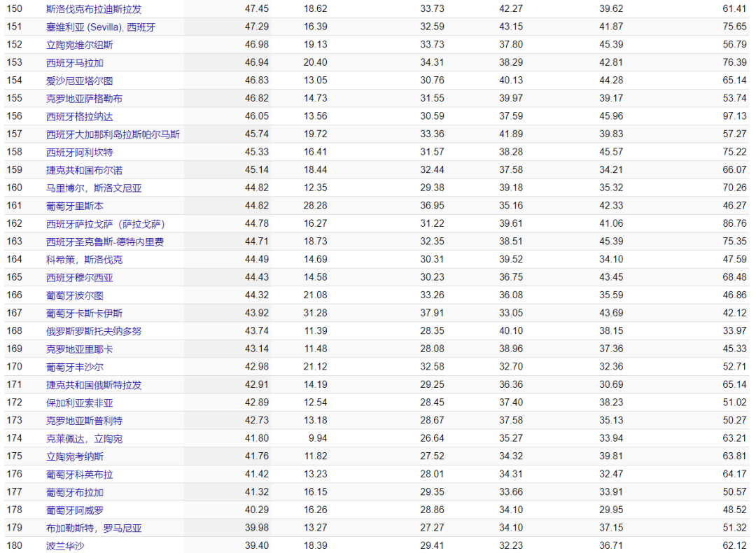
Task: Click the 捷克共和国布尔诺 link
Action: point(85,170)
